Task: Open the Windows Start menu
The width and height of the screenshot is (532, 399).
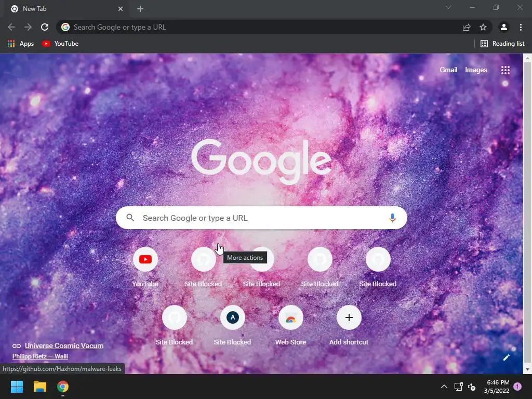Action: [x=17, y=387]
